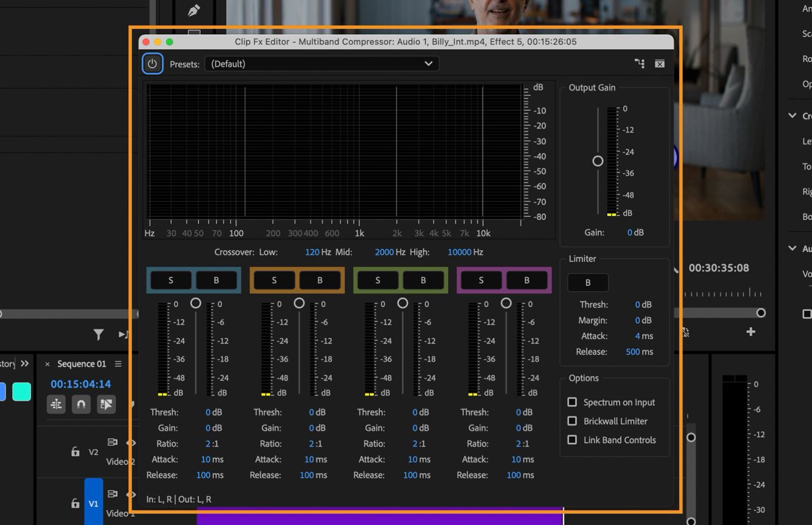Enable the Brickwall Limiter checkbox
The width and height of the screenshot is (812, 525).
click(571, 421)
